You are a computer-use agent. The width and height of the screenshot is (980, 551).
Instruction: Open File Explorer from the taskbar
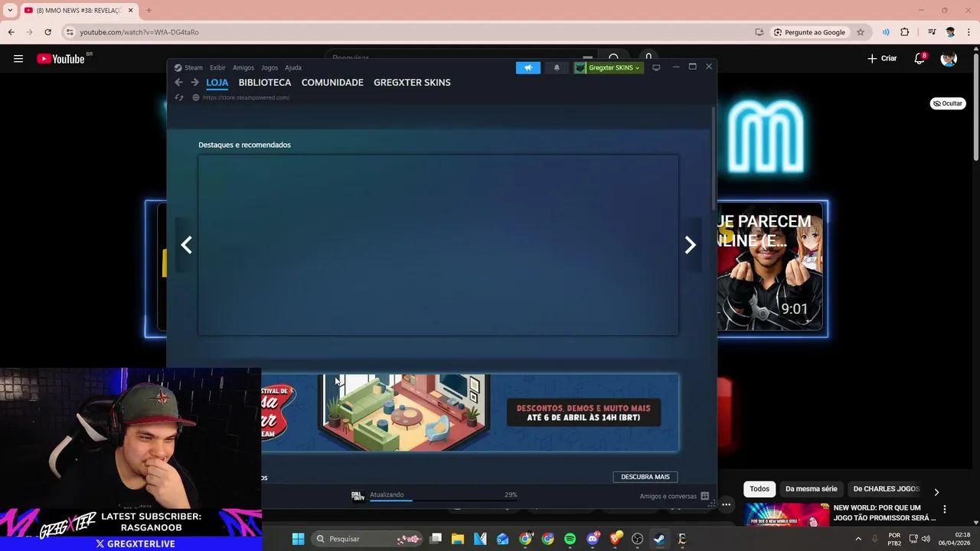[458, 539]
